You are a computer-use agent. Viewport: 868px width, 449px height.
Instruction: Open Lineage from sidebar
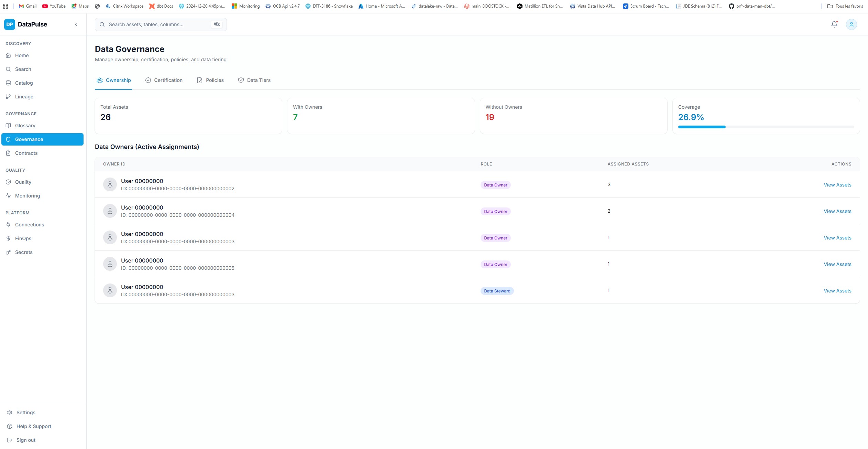pos(24,97)
